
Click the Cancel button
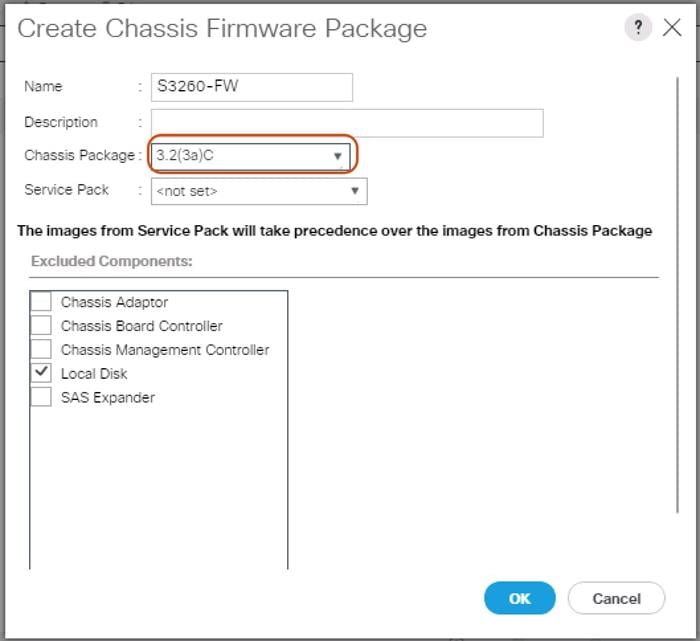[x=616, y=598]
